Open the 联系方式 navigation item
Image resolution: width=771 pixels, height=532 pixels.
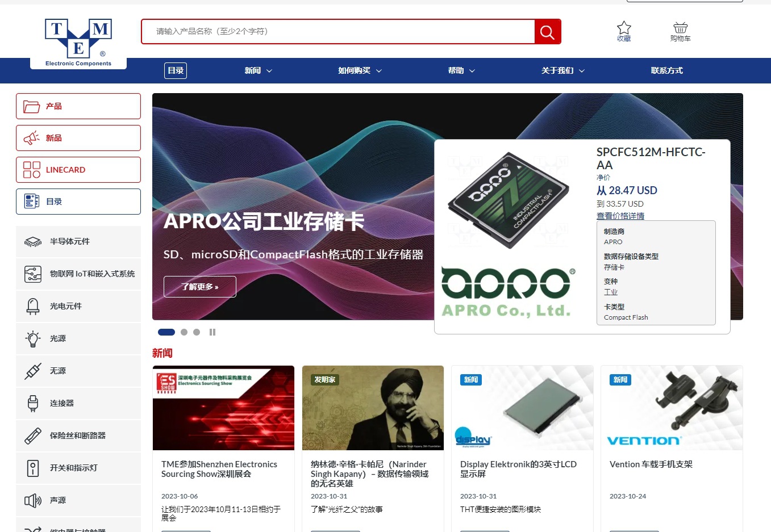click(x=667, y=71)
